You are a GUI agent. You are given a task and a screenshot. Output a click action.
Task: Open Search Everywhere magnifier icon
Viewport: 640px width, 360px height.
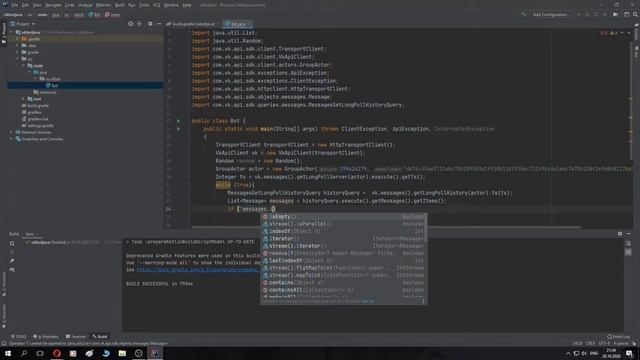[635, 14]
